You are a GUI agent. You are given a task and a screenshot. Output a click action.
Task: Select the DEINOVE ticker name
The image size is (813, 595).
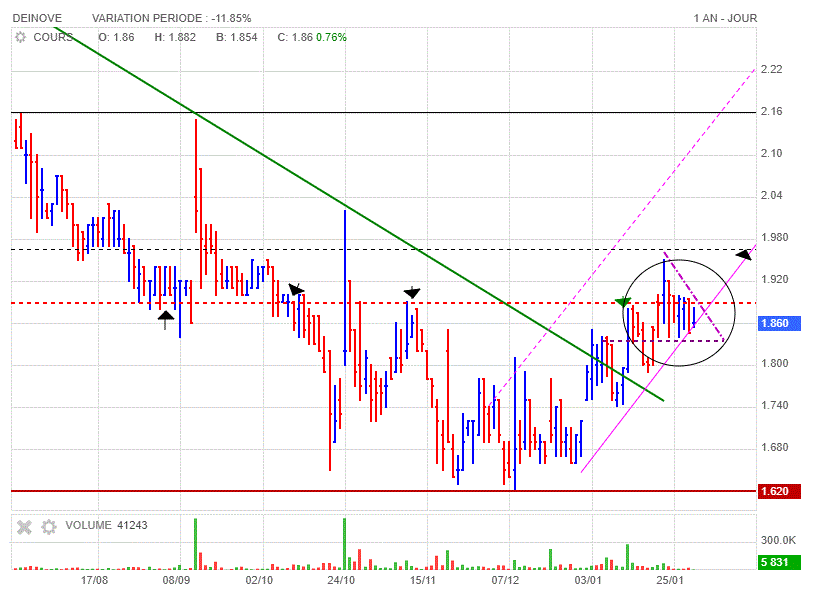[x=37, y=18]
